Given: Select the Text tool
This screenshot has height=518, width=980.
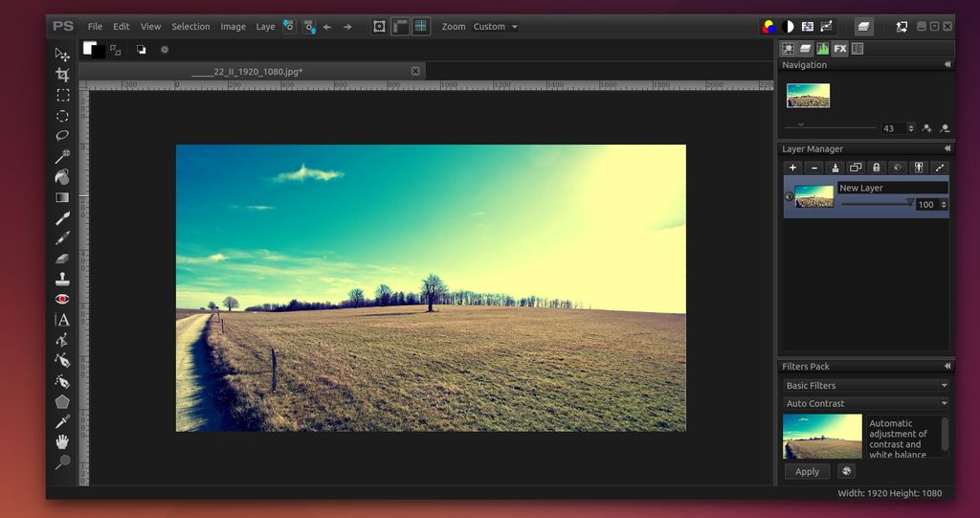Looking at the screenshot, I should [x=62, y=320].
